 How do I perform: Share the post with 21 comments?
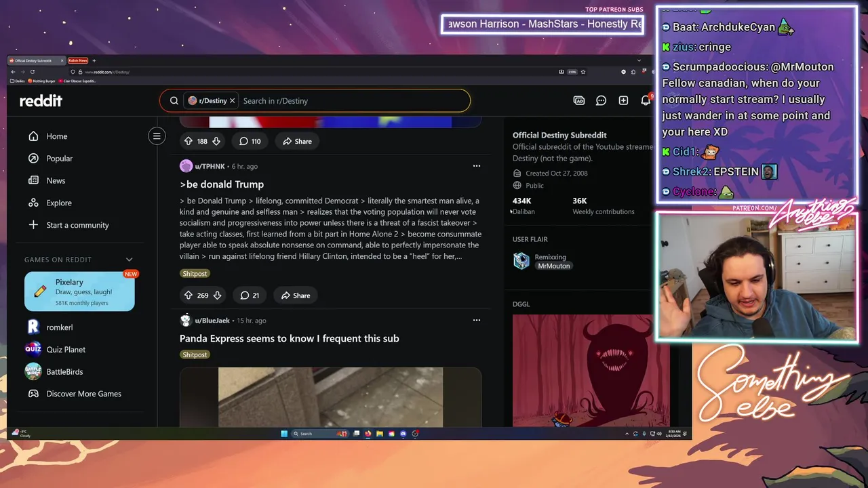point(296,296)
